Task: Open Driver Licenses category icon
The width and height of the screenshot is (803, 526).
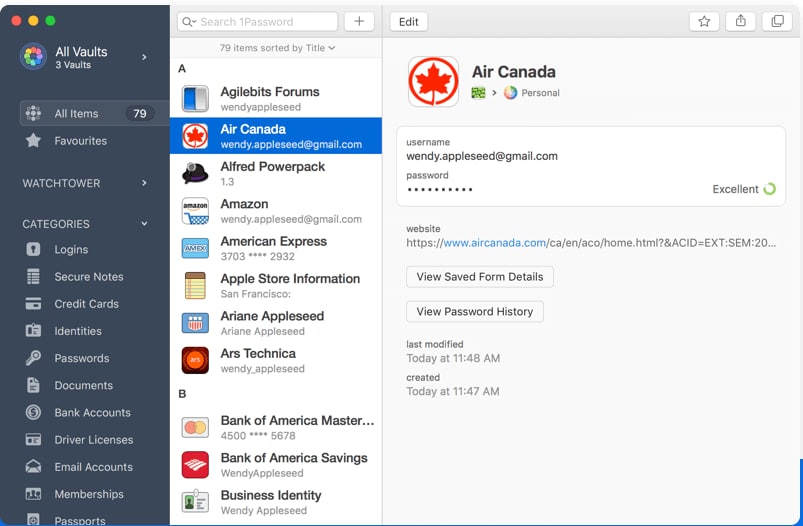Action: pos(33,439)
